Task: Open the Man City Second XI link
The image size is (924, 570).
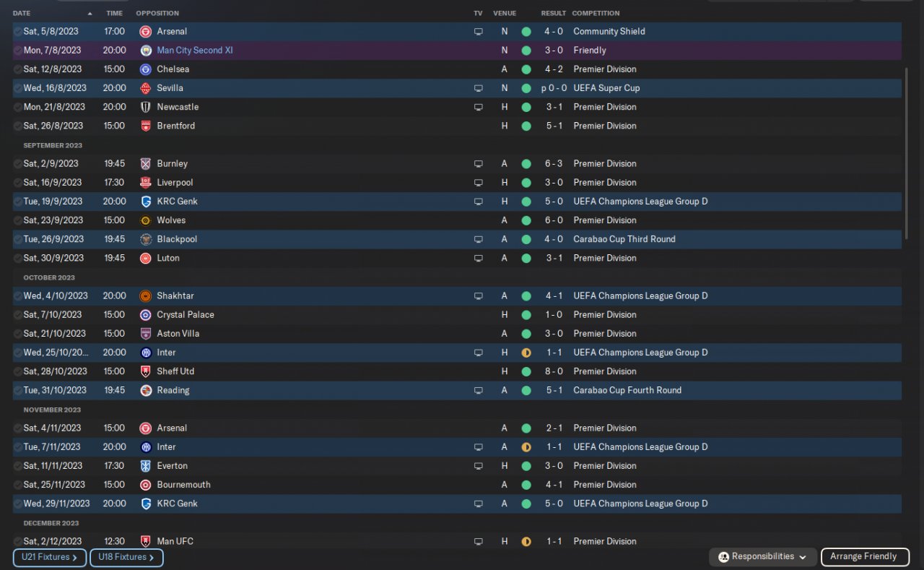Action: [x=195, y=51]
